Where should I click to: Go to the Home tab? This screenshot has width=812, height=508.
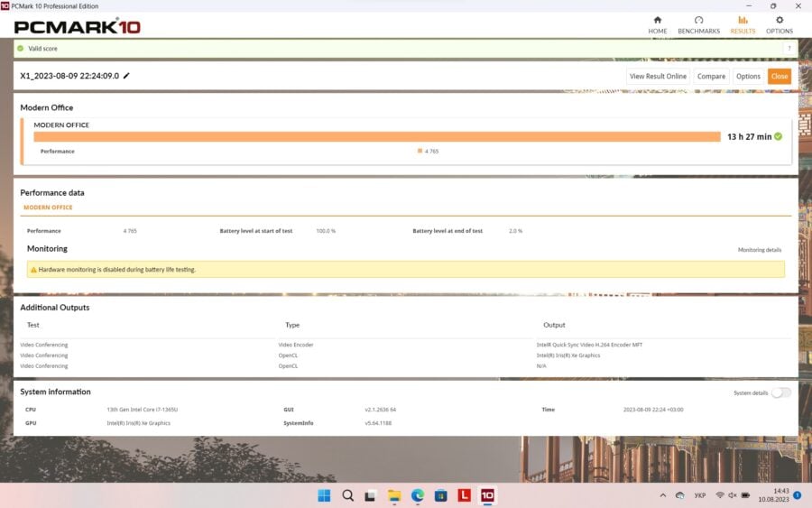[x=657, y=25]
